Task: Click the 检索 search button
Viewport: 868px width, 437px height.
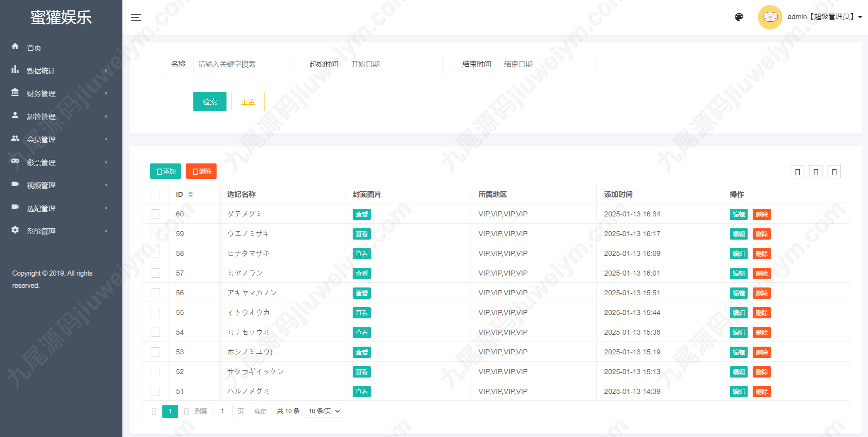Action: (x=210, y=102)
